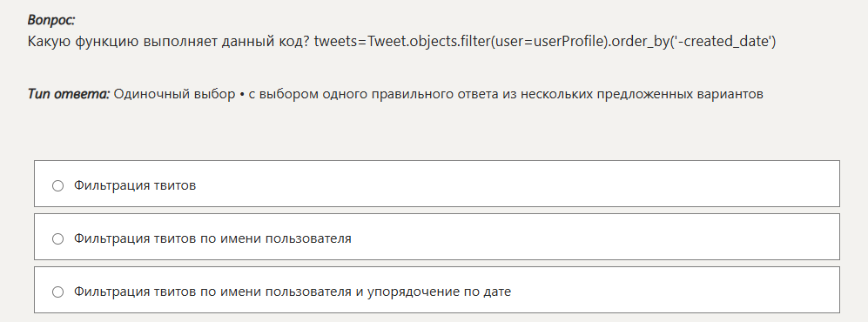
Task: Click the 'tweets=Tweet.objects.filter' code portion
Action: point(402,42)
